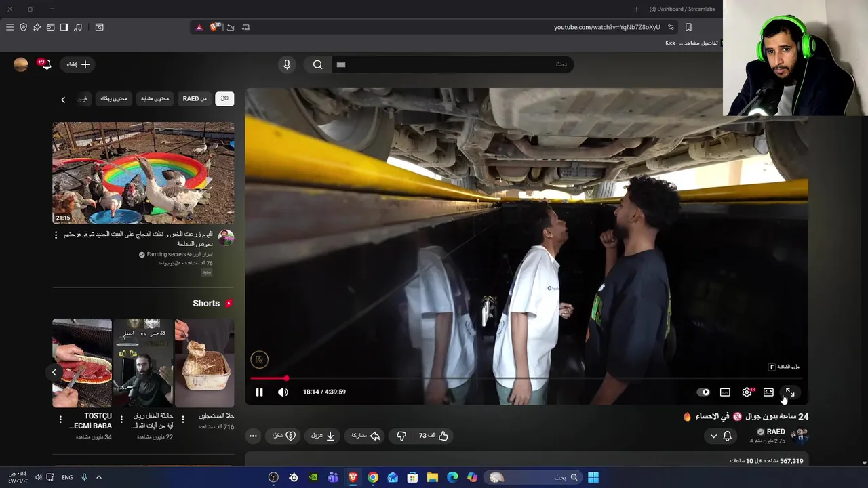Open RAED channel avatar
Viewport: 868px width, 488px height.
800,436
